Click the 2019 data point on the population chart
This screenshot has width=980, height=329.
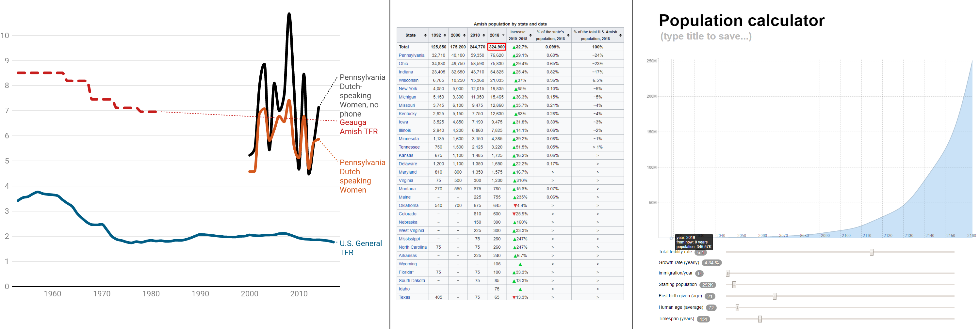click(x=671, y=238)
